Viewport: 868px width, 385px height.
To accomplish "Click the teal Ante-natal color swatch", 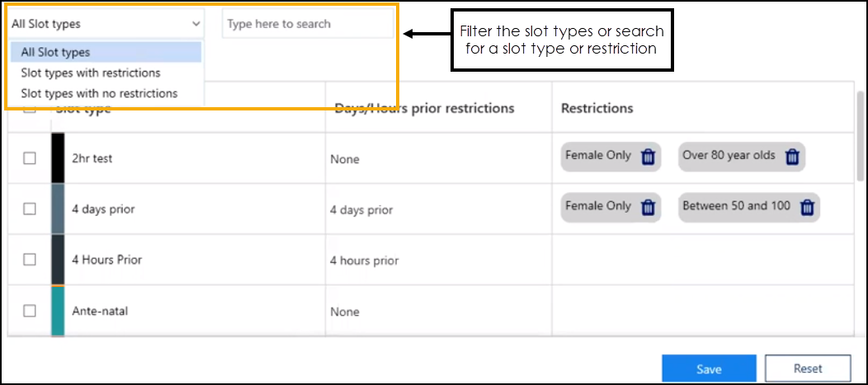I will [58, 311].
